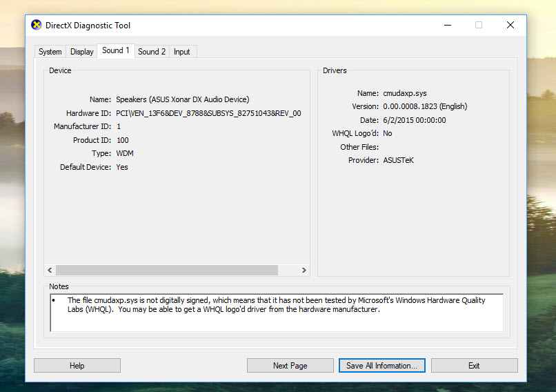Click driver version '0.00.0008.1823 (English)'

[x=425, y=106]
